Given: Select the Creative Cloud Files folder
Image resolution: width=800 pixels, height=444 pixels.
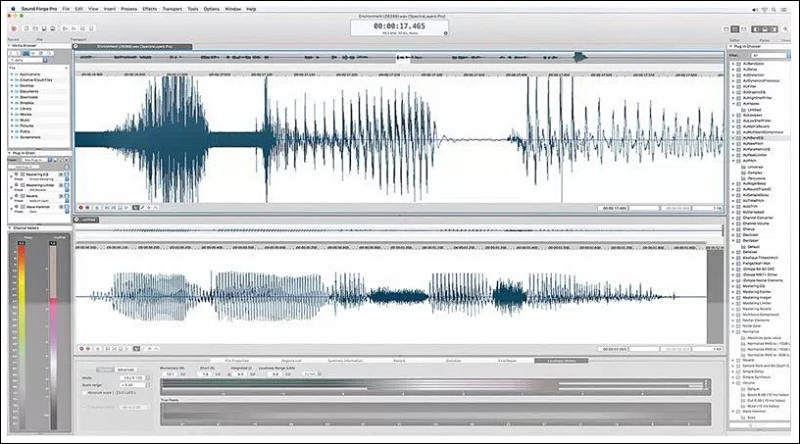Looking at the screenshot, I should click(36, 80).
